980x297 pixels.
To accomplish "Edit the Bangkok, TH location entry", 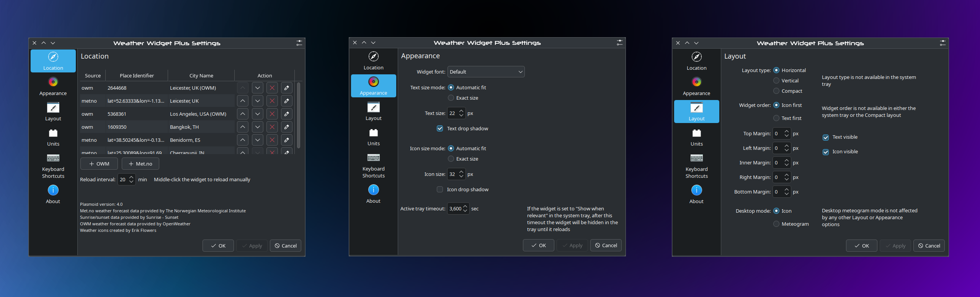I will tap(287, 127).
